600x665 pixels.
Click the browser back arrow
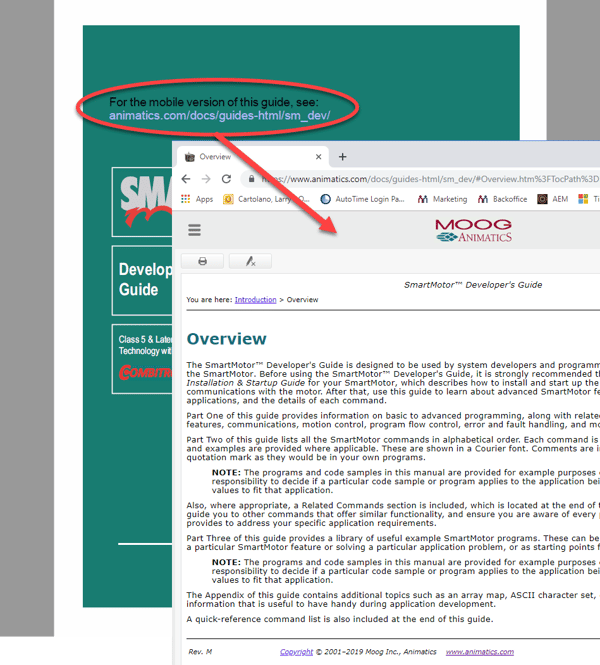coord(186,179)
